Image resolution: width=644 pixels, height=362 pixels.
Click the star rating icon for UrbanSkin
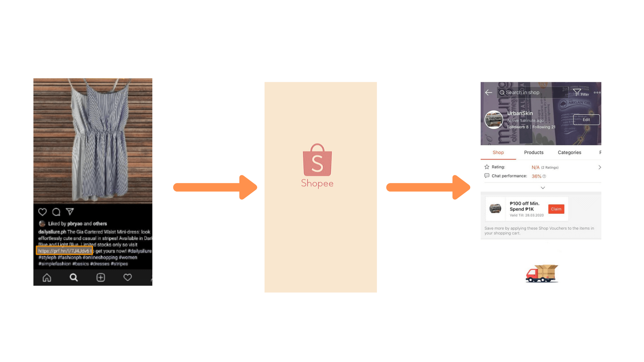487,167
